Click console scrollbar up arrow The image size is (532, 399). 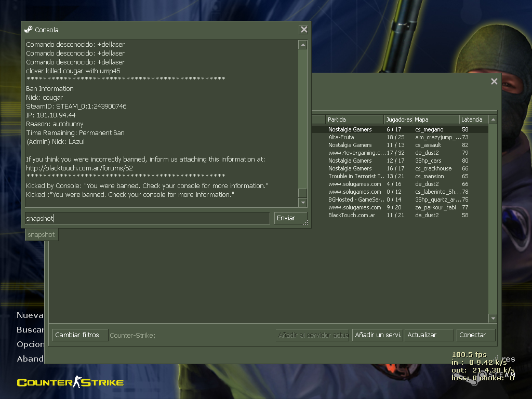pos(303,45)
